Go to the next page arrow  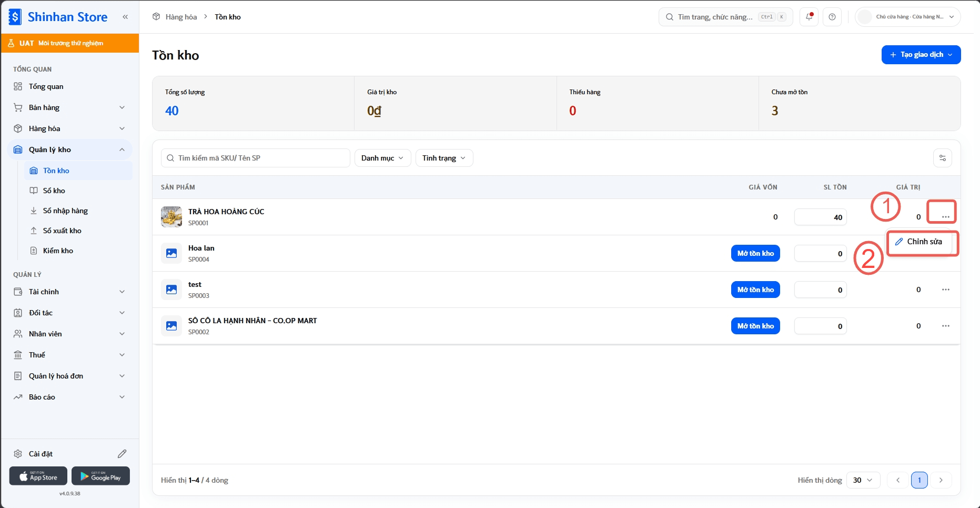pyautogui.click(x=941, y=480)
